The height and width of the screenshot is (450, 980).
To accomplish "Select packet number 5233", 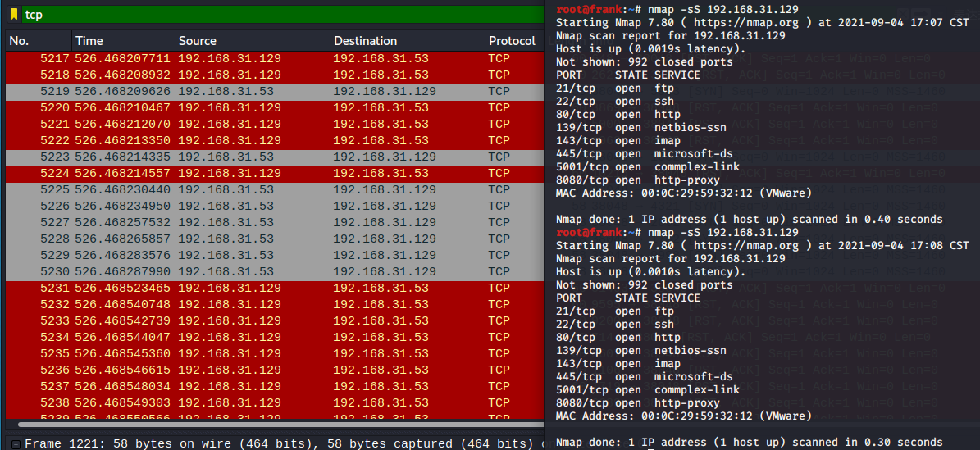I will click(x=275, y=320).
